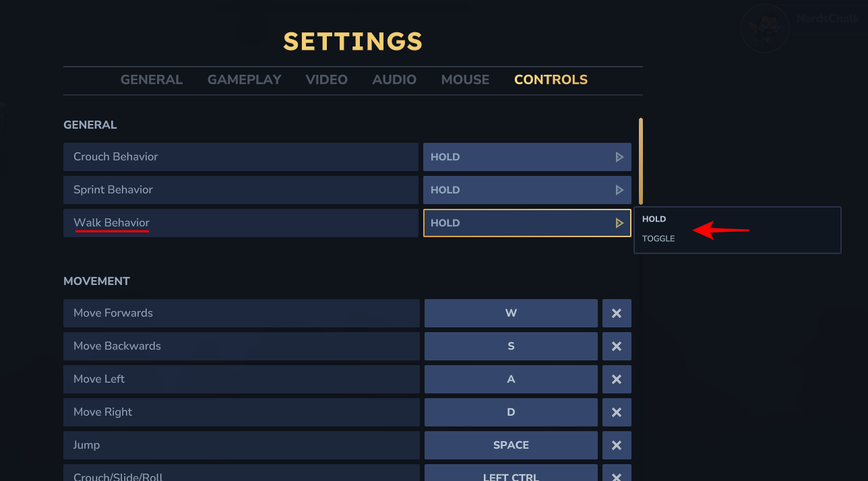The image size is (868, 481).
Task: Rebind the Move Forwards W key
Action: (x=511, y=313)
